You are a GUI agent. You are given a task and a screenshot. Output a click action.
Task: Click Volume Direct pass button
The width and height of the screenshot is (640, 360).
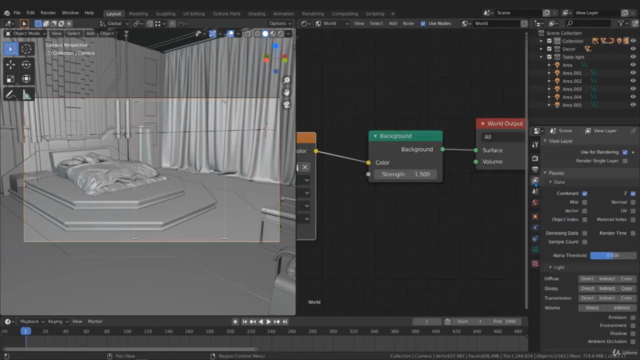pos(592,308)
